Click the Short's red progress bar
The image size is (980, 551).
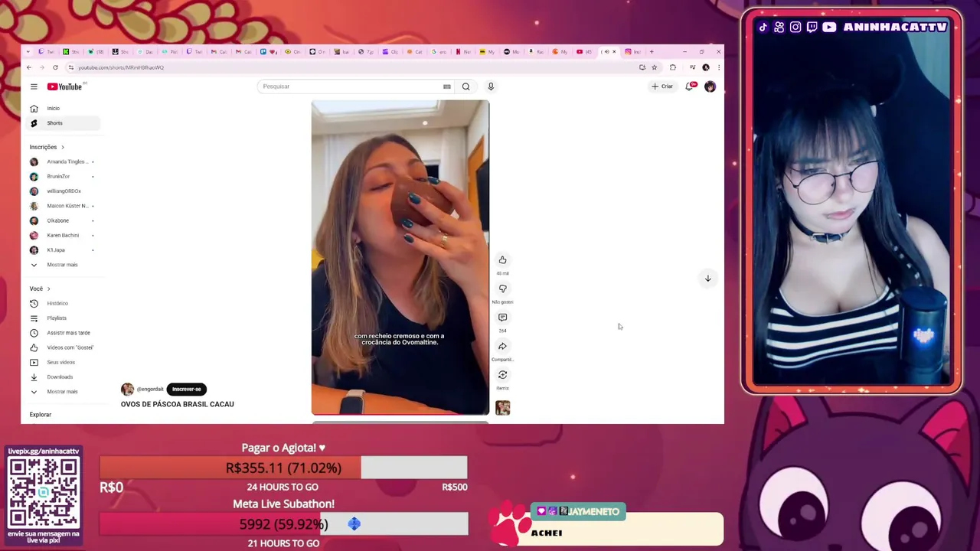tap(400, 414)
